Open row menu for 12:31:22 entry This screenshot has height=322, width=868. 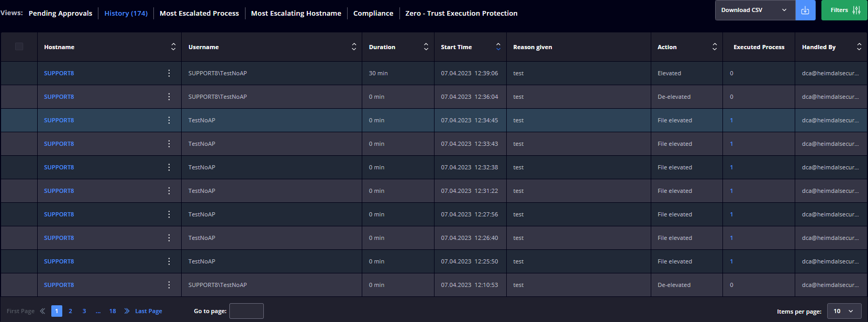click(169, 191)
